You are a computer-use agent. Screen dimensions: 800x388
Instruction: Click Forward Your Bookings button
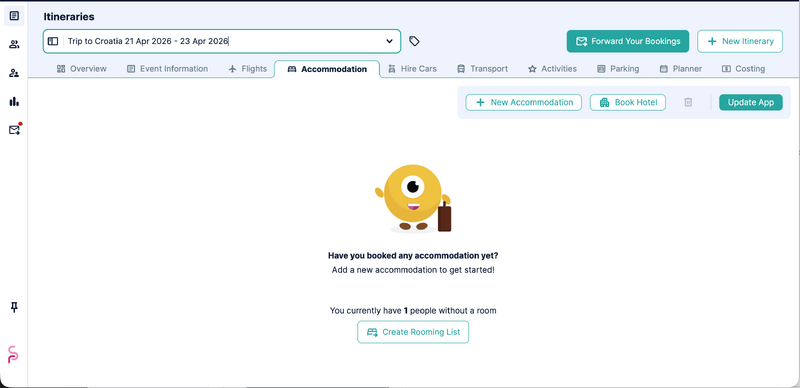628,41
